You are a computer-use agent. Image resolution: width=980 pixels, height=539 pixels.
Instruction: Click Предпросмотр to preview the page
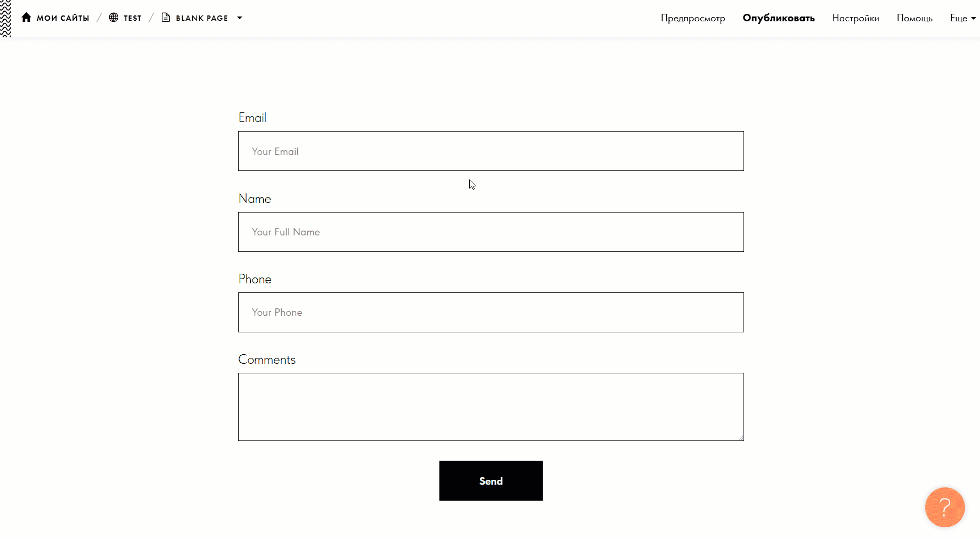click(692, 18)
